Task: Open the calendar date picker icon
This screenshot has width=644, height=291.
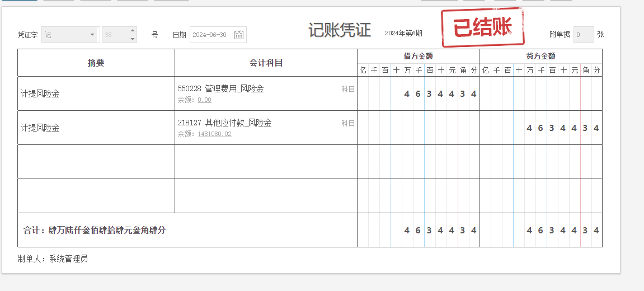Action: coord(239,35)
